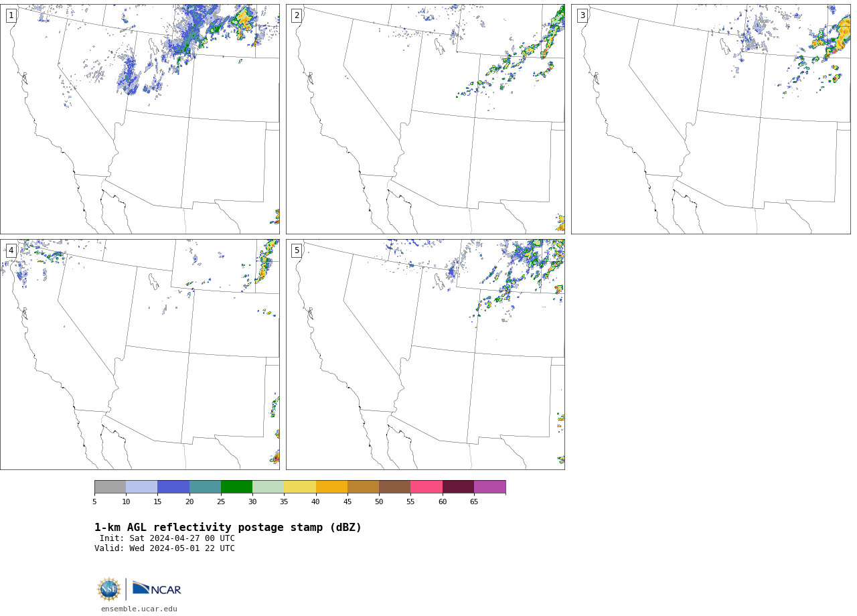Select the blue 15-20 dBZ swatch
The width and height of the screenshot is (857, 616).
coord(173,487)
